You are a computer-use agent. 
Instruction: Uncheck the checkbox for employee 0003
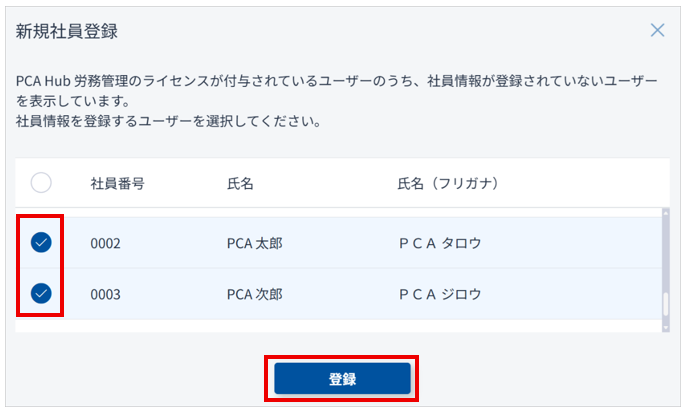coord(41,294)
